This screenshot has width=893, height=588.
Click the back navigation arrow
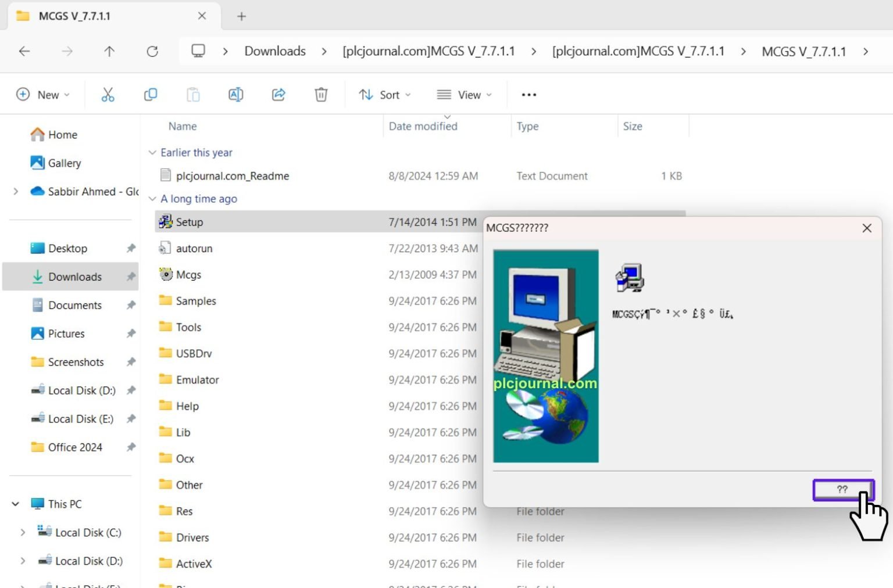point(24,51)
